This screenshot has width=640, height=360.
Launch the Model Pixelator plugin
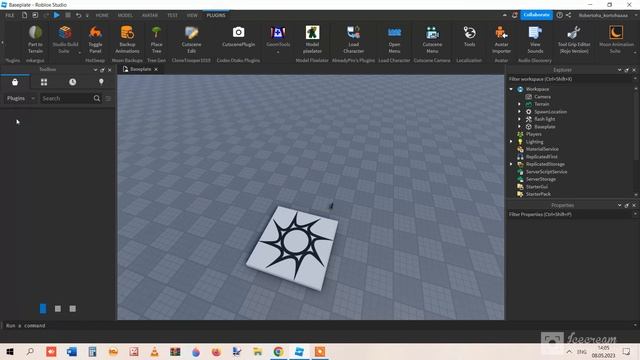312,39
